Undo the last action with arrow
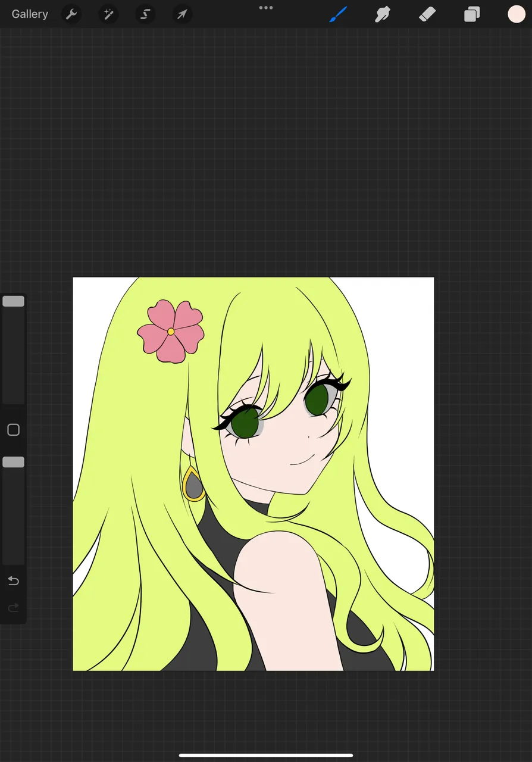Screen dimensions: 532x762 click(x=13, y=580)
